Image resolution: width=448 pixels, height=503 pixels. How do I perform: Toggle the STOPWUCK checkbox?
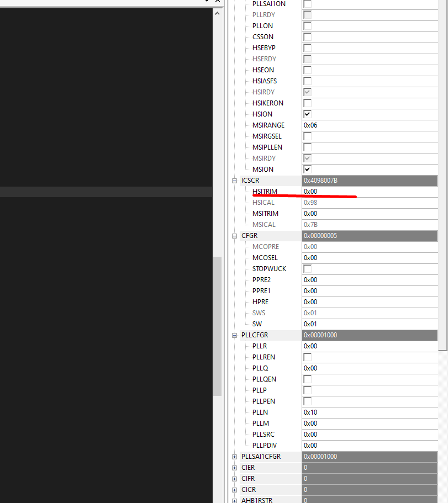(308, 269)
